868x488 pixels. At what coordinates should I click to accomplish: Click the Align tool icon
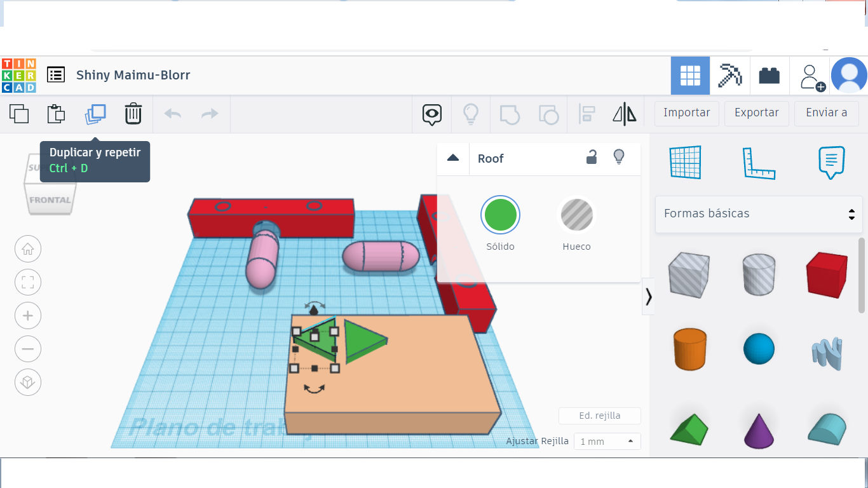tap(587, 114)
